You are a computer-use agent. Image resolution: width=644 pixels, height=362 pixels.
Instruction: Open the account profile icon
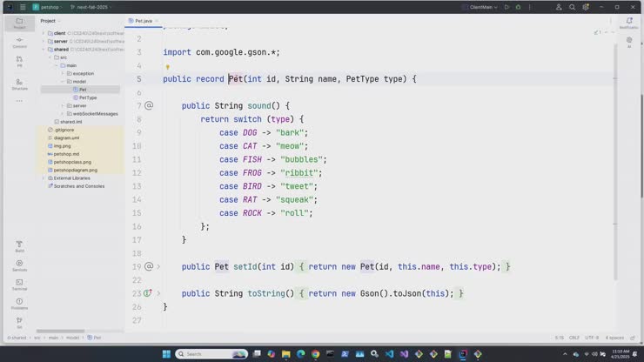[559, 7]
